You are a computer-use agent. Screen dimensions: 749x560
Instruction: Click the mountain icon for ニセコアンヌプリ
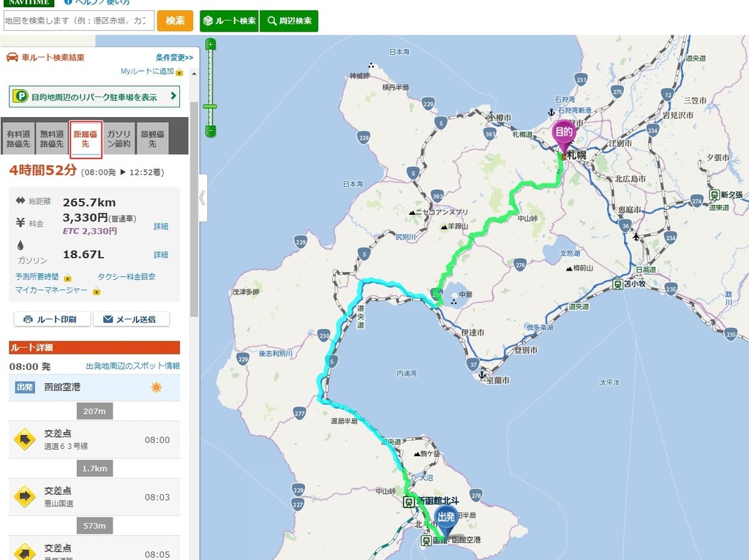(412, 213)
